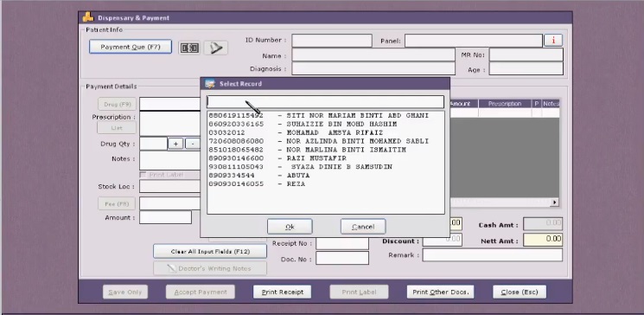The image size is (644, 315).
Task: Click the Close (Esc) button
Action: (x=520, y=292)
